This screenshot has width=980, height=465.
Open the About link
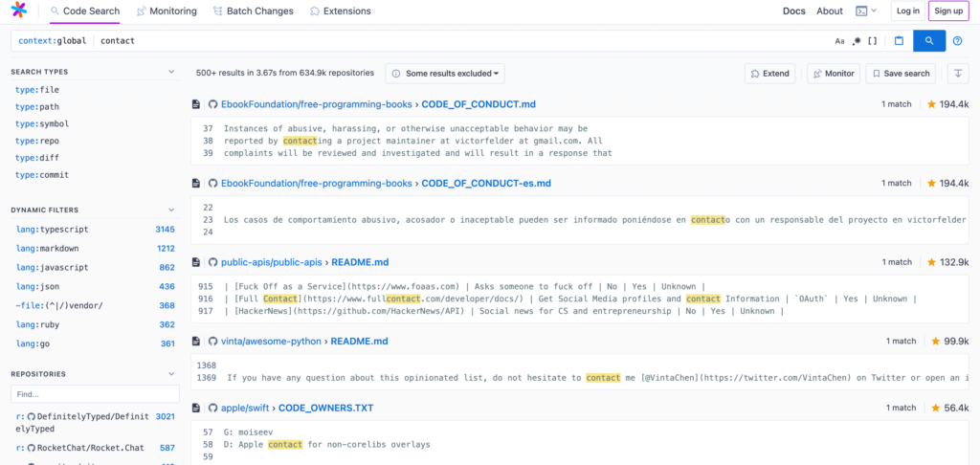tap(830, 11)
